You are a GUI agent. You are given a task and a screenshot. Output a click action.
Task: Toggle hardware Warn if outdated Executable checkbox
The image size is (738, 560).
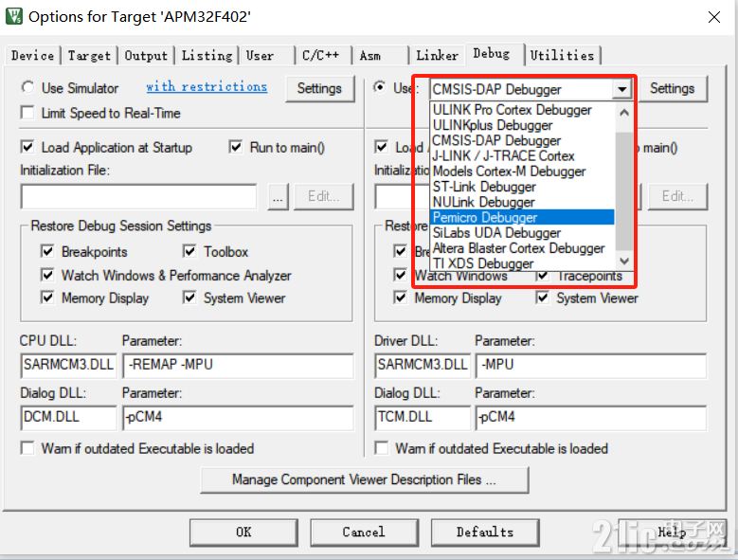[x=382, y=448]
